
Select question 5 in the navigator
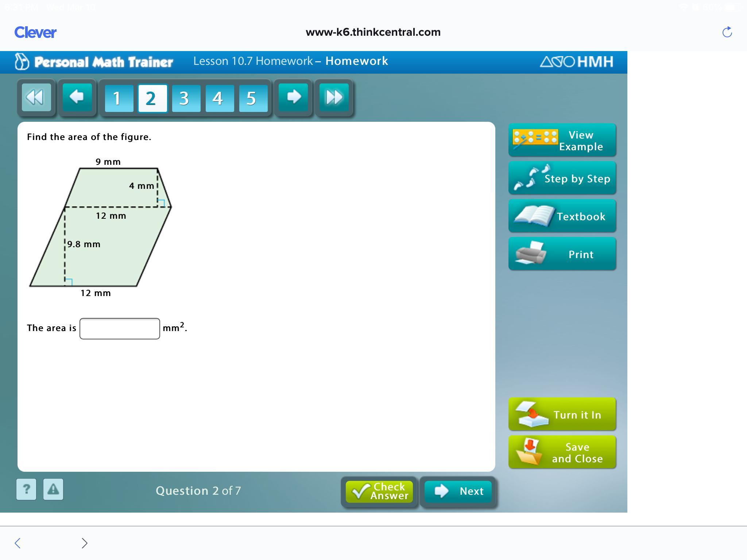coord(253,98)
